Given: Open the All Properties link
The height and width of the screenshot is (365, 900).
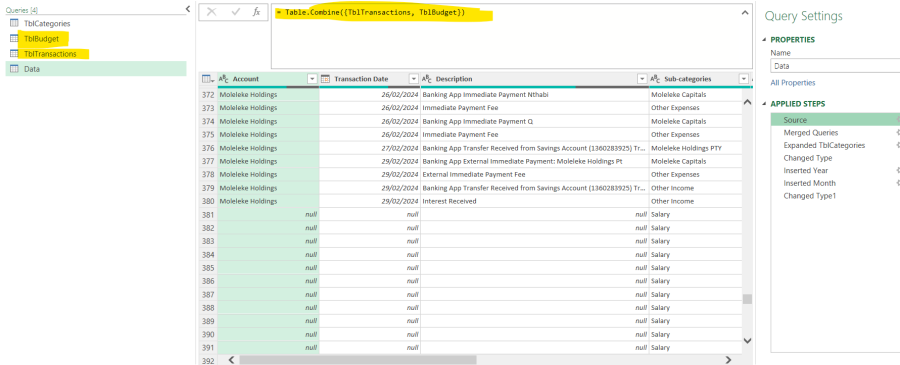Looking at the screenshot, I should point(793,83).
